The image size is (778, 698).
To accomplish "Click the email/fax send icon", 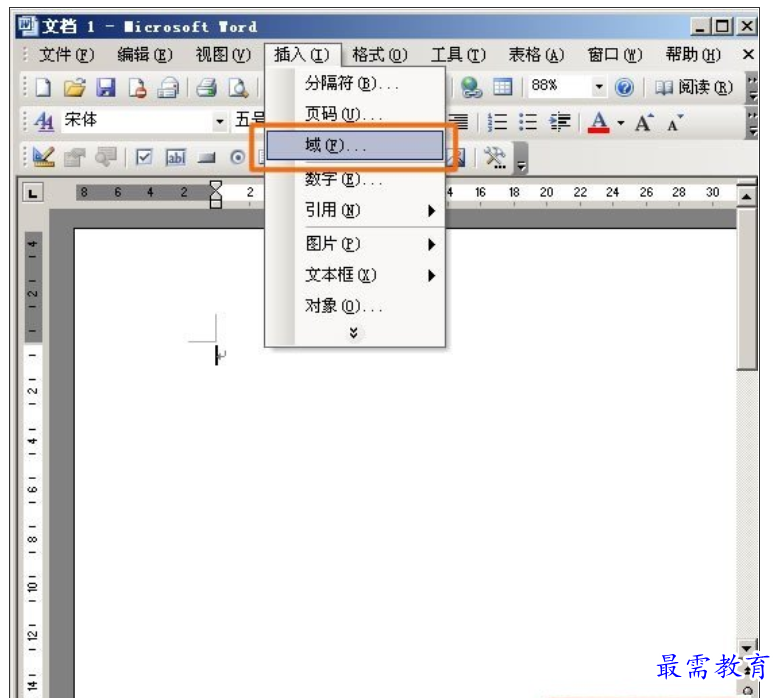I will coord(168,88).
